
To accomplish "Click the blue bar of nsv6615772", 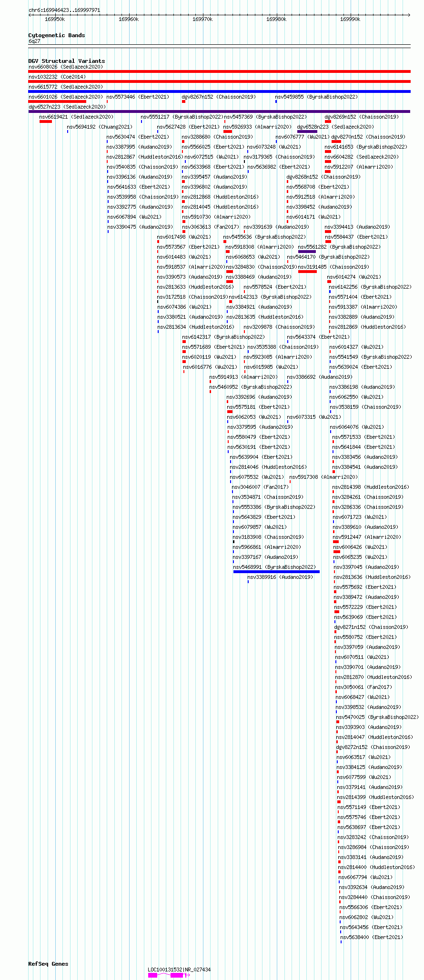I will (219, 91).
